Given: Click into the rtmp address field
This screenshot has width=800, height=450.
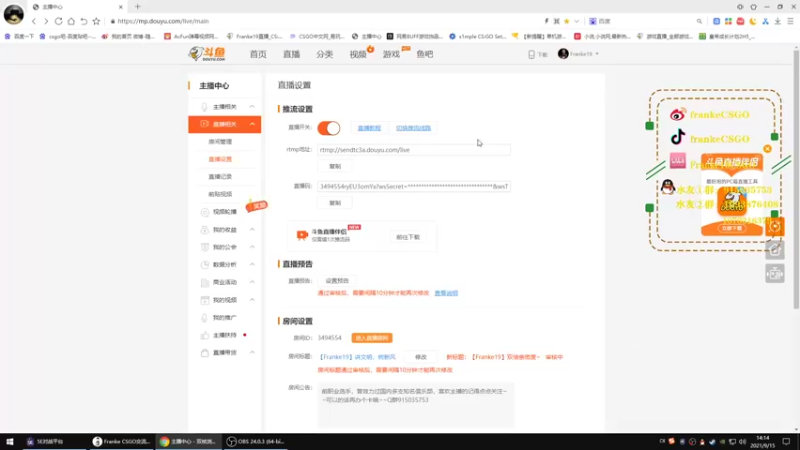Looking at the screenshot, I should (x=413, y=150).
